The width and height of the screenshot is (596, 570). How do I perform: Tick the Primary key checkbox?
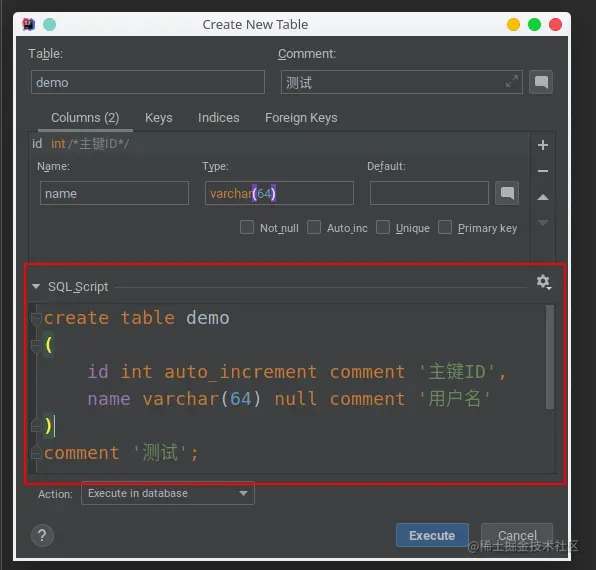coord(445,227)
